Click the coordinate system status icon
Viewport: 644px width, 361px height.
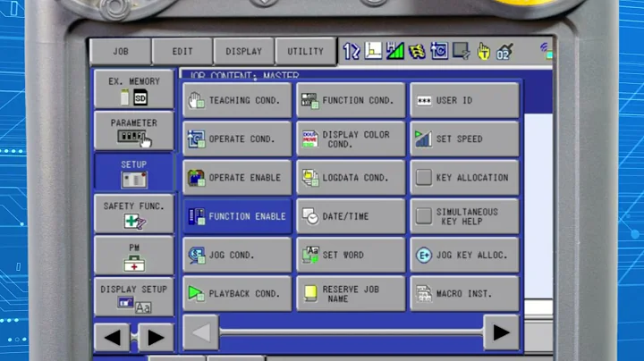tap(373, 51)
